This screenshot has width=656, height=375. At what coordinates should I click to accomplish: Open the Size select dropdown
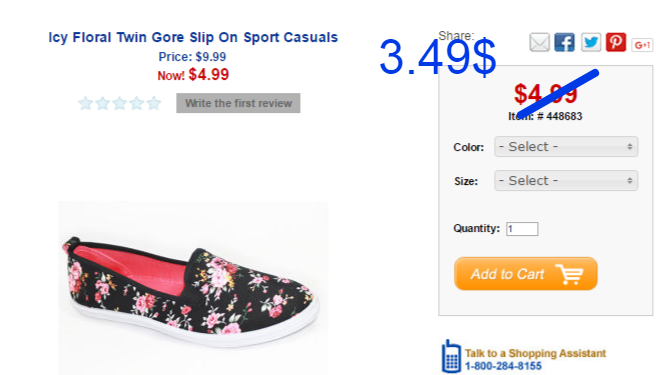point(566,180)
